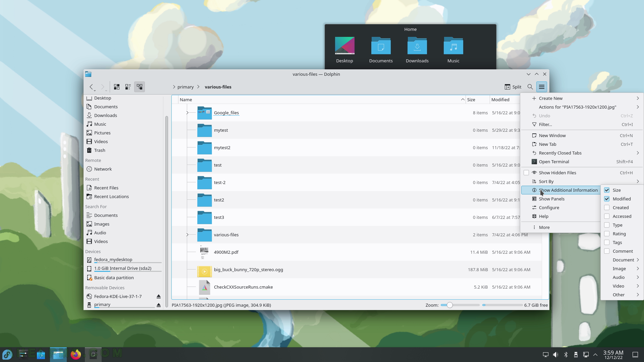Expand the Document submenu

pyautogui.click(x=622, y=260)
